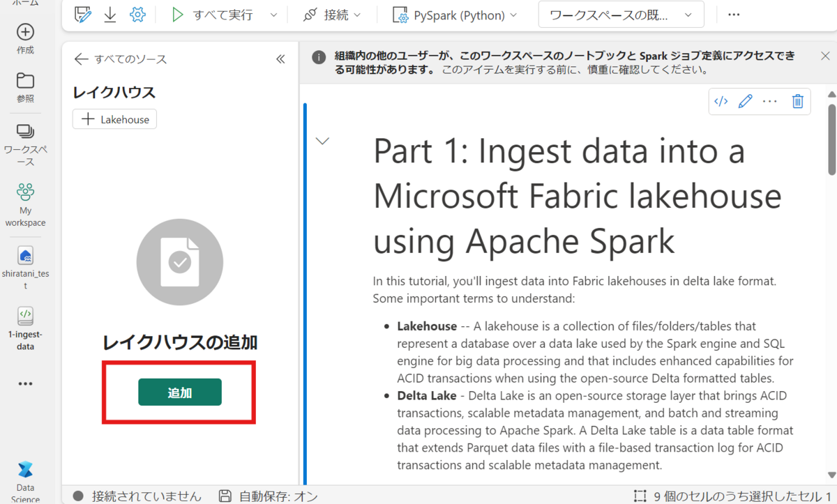837x504 pixels.
Task: Click the green 追加 button
Action: [x=180, y=392]
